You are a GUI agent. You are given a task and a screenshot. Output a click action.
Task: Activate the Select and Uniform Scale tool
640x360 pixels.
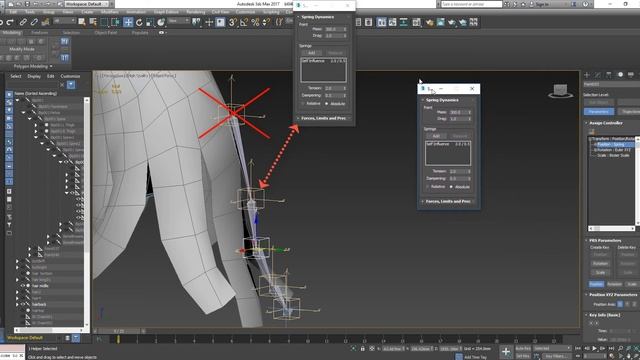point(150,22)
